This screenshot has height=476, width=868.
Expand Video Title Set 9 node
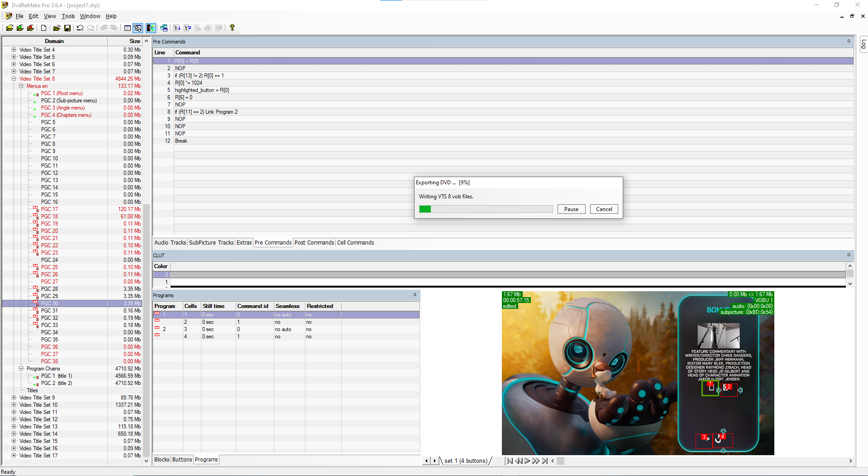14,398
